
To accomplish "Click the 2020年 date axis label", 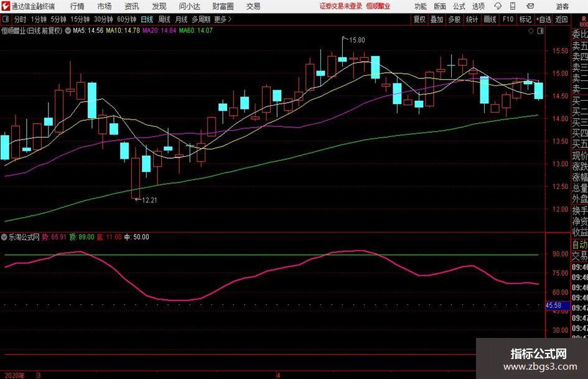I will point(15,375).
